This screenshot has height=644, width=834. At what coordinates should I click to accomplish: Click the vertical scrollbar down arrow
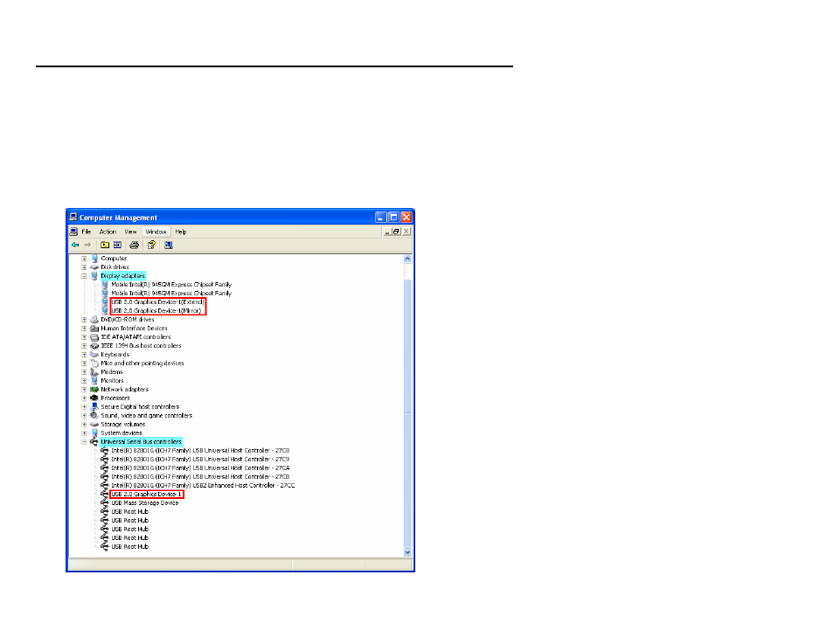(407, 552)
